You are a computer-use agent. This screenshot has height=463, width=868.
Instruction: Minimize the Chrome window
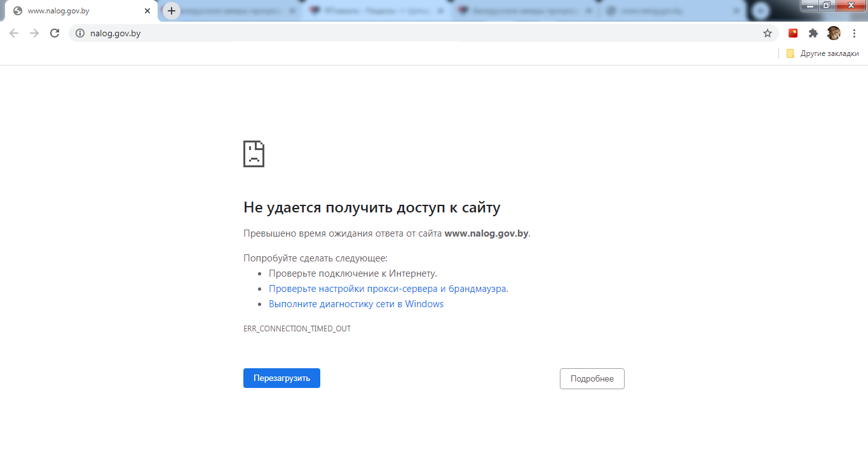click(810, 5)
